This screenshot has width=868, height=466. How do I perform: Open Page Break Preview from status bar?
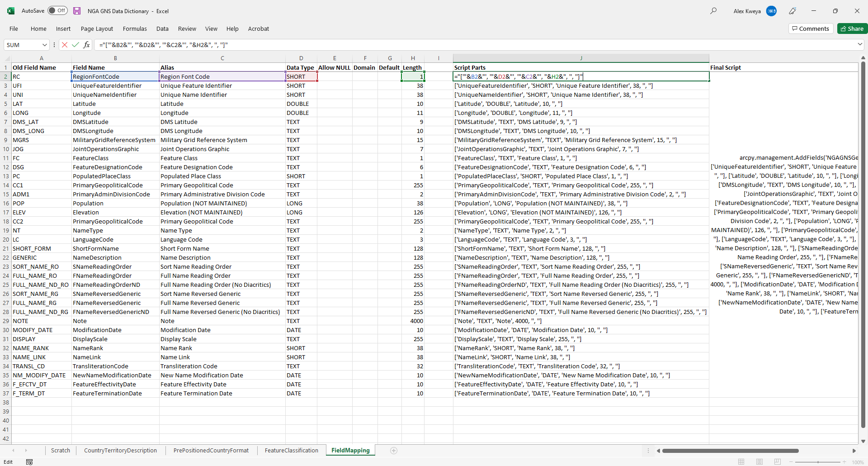(x=778, y=462)
